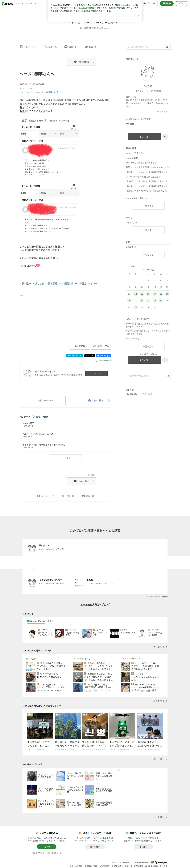
Task: Click the magnifier icon in top search box
Action: coord(167,47)
